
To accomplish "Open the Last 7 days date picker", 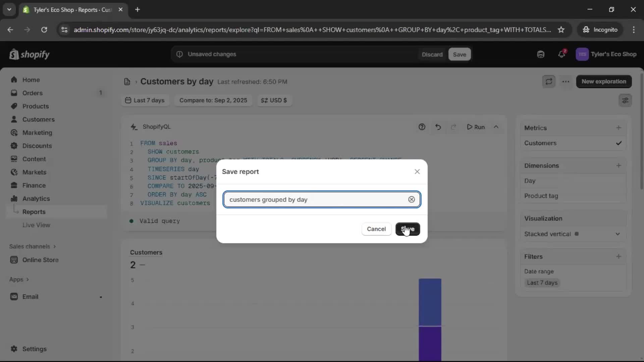I will [x=145, y=100].
